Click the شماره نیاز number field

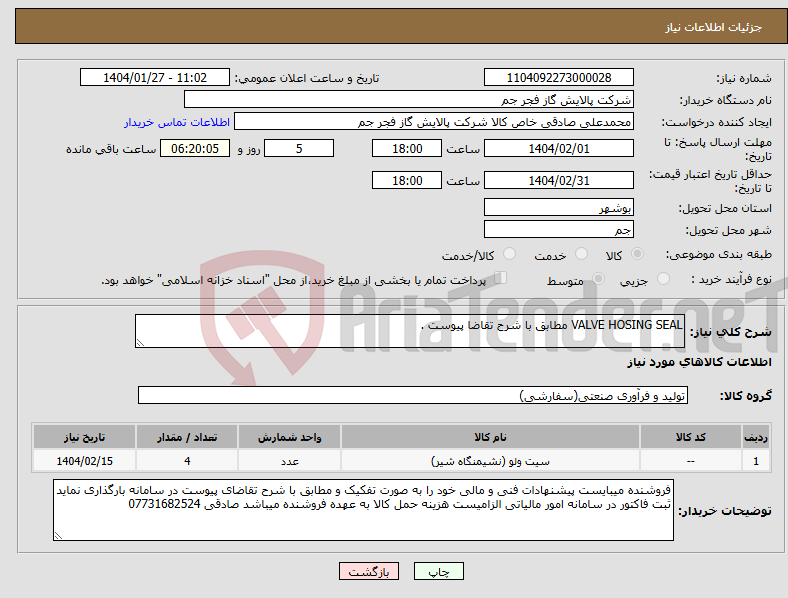coord(558,77)
